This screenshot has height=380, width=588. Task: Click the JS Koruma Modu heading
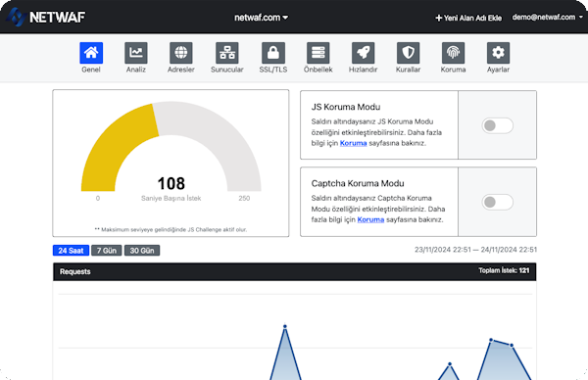tap(346, 107)
